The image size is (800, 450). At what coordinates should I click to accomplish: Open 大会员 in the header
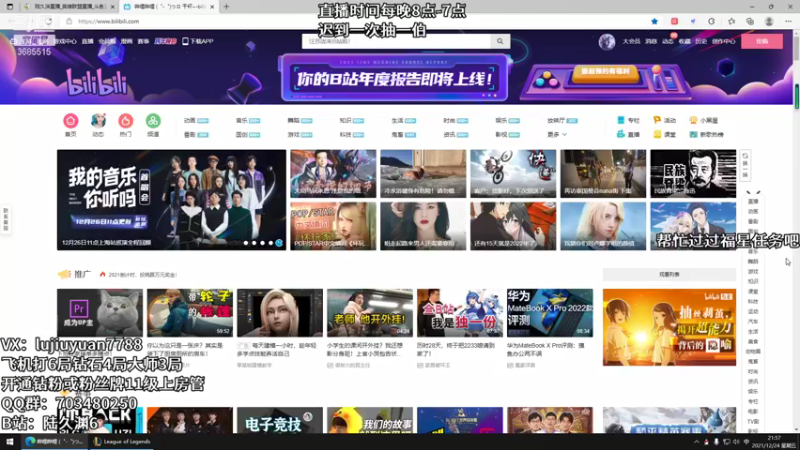point(631,41)
